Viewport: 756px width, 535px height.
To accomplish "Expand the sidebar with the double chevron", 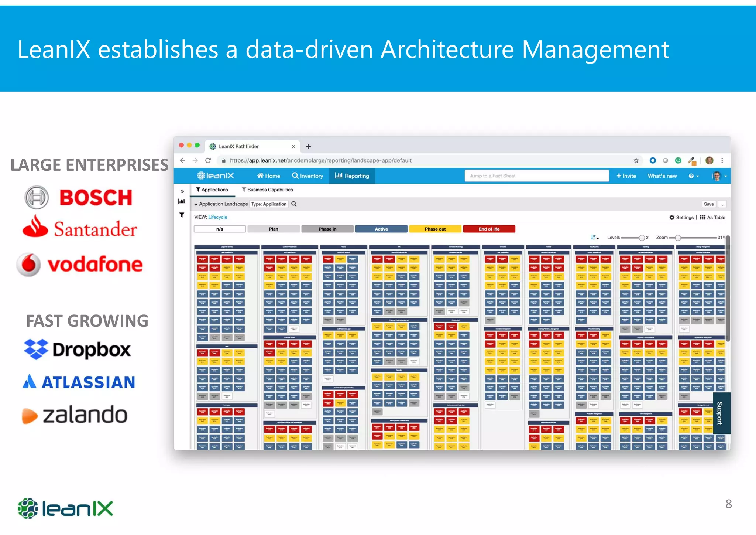I will point(182,191).
